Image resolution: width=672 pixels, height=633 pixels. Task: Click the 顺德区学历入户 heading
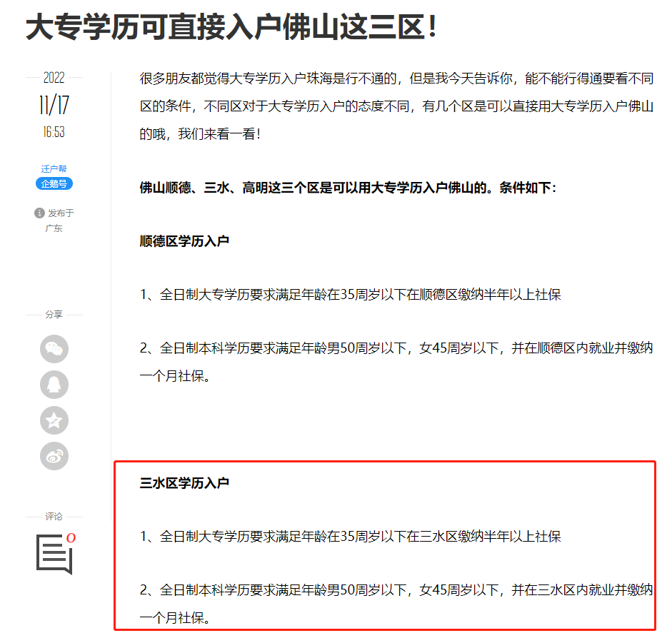tap(184, 241)
